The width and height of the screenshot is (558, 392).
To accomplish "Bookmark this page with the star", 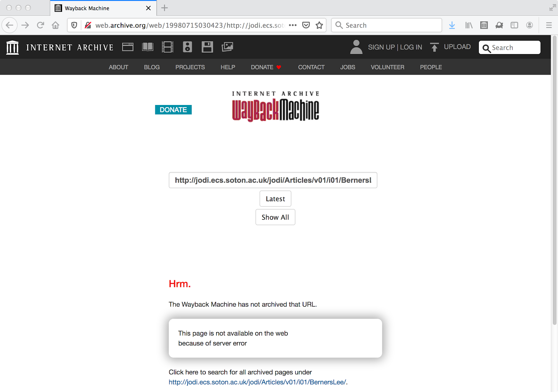I will 319,25.
